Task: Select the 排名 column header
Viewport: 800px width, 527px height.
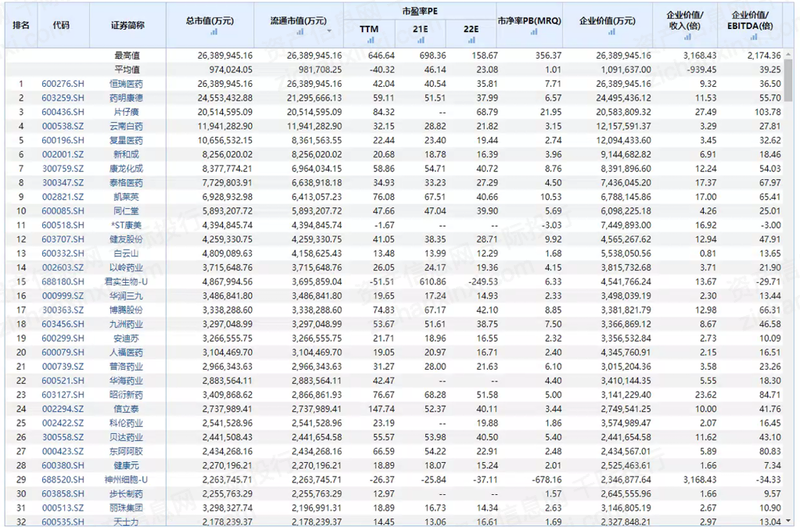Action: [x=21, y=25]
